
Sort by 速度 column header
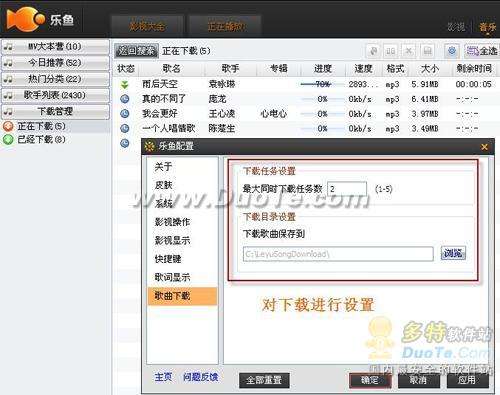[x=363, y=69]
